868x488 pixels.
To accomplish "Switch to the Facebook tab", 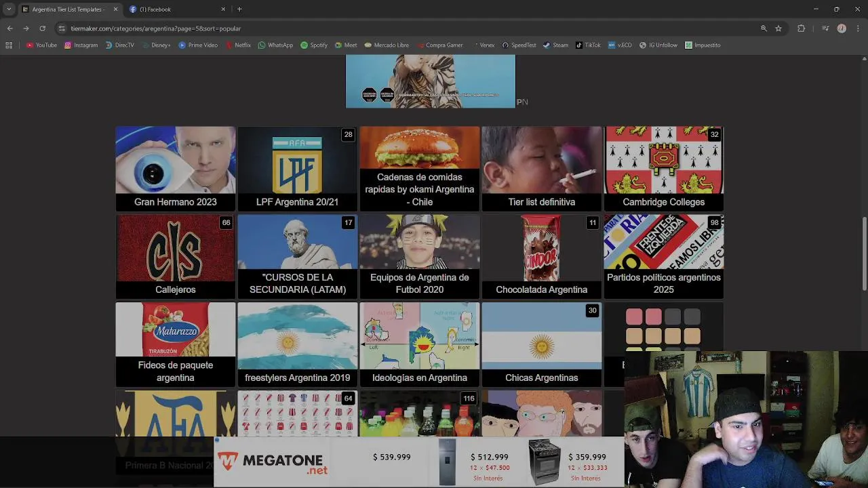I will pyautogui.click(x=178, y=9).
